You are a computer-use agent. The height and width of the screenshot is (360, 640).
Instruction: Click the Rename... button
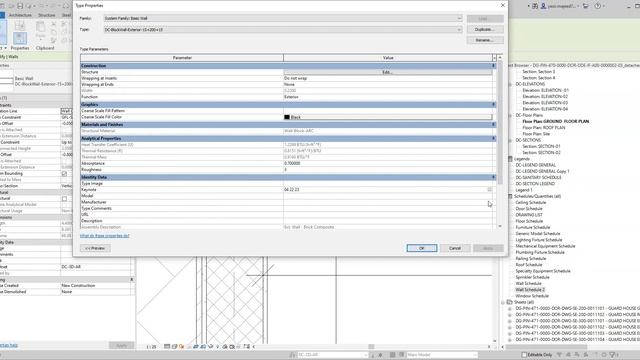point(485,40)
